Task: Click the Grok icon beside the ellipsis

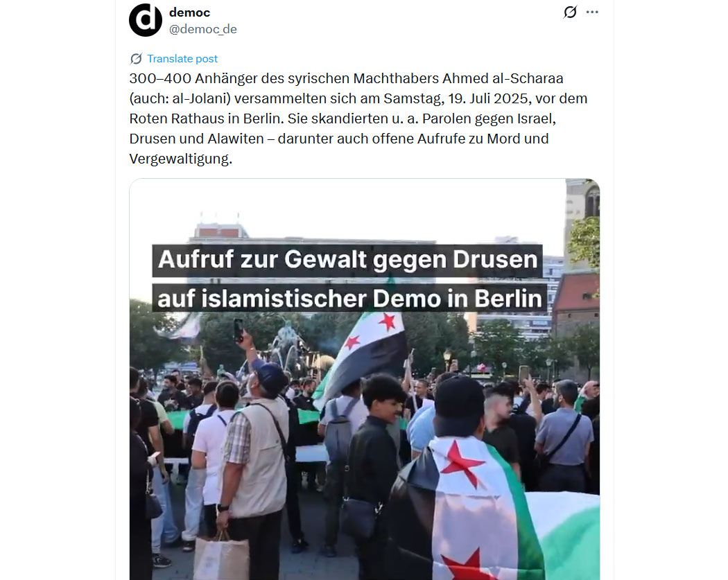Action: click(570, 12)
